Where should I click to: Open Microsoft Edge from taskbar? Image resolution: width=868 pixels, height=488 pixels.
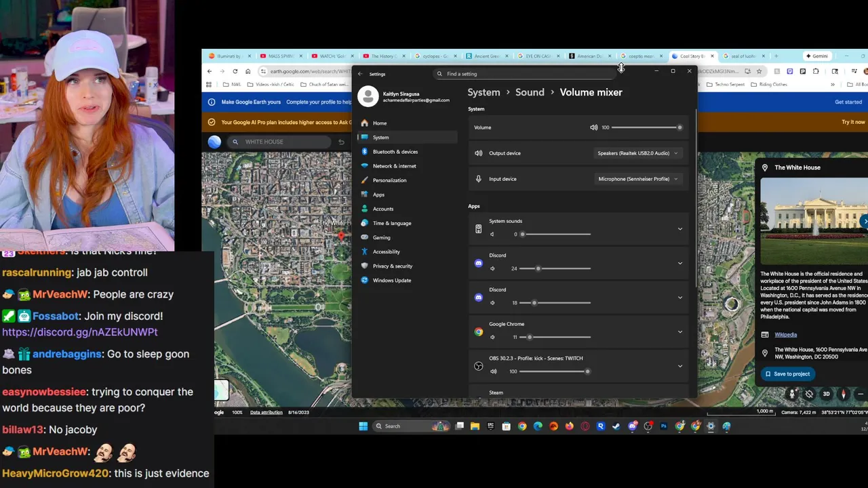click(538, 426)
